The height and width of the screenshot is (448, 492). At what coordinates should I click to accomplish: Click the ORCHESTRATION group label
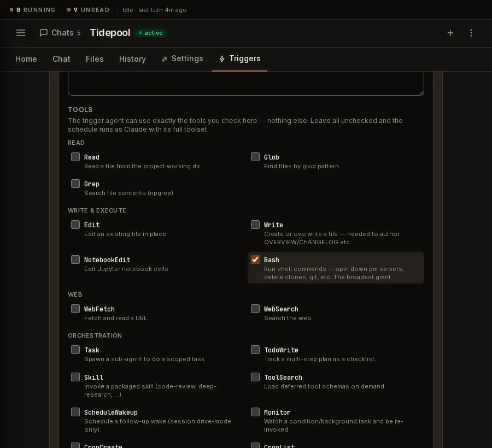coord(95,335)
